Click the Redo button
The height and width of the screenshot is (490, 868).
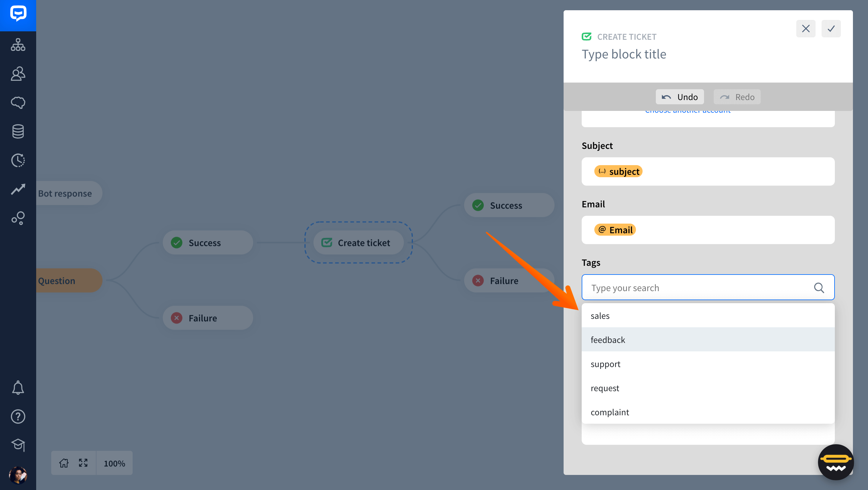tap(737, 97)
